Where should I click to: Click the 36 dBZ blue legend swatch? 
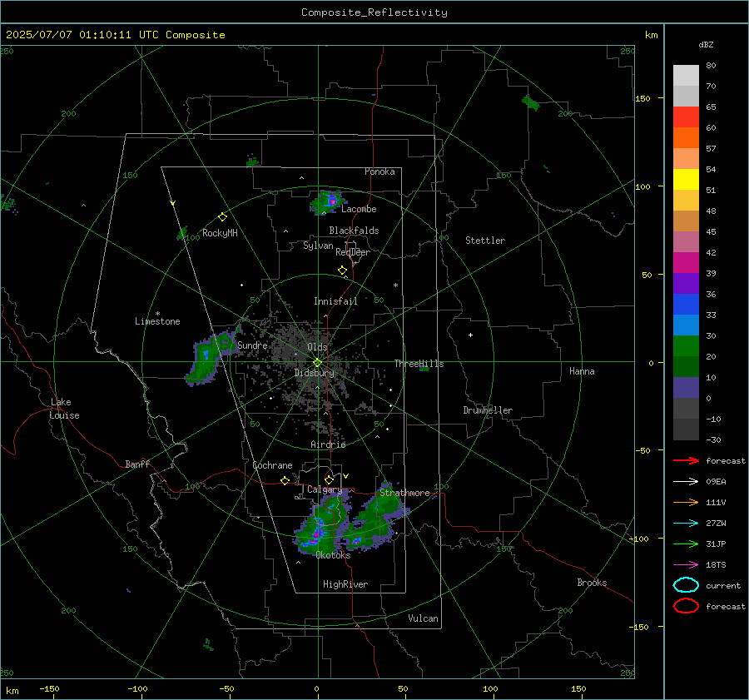coord(686,304)
